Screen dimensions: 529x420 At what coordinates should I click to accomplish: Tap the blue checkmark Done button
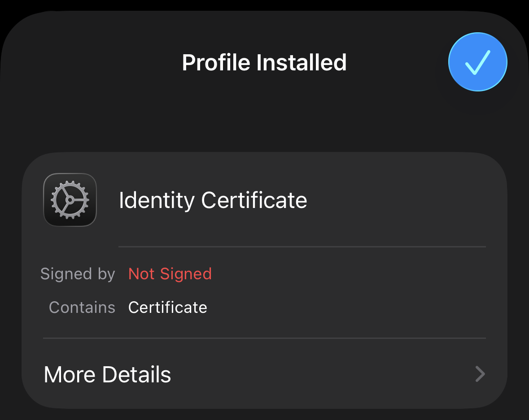(x=478, y=62)
